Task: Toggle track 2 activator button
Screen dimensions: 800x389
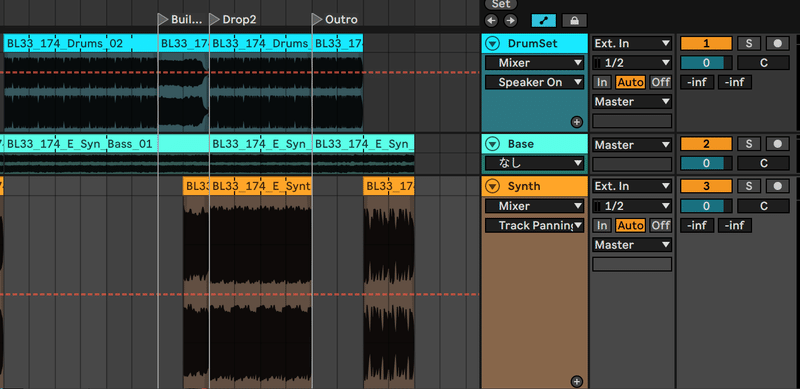Action: 706,144
